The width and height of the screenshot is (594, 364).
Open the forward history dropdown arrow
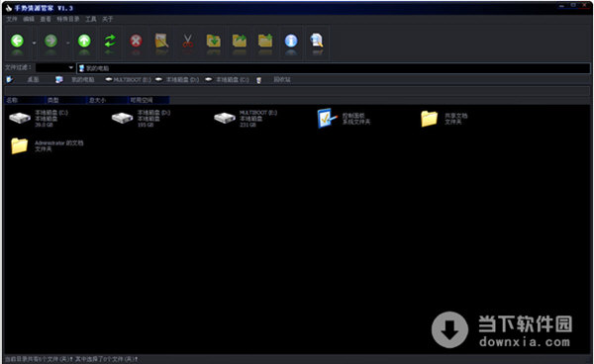67,43
